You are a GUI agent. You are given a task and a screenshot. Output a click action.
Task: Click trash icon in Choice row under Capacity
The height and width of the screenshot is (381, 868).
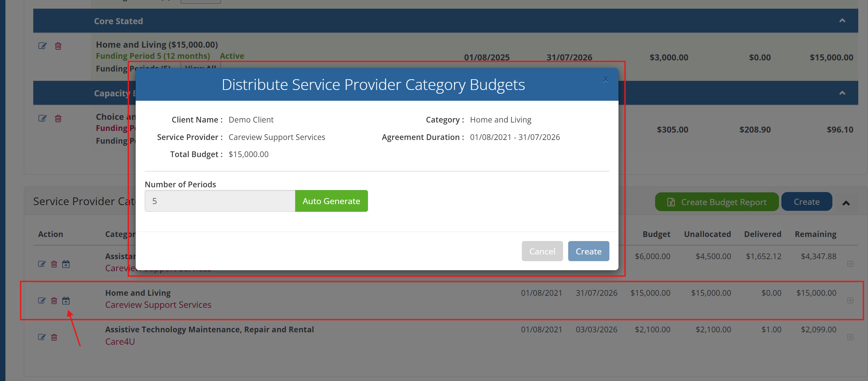click(x=58, y=118)
